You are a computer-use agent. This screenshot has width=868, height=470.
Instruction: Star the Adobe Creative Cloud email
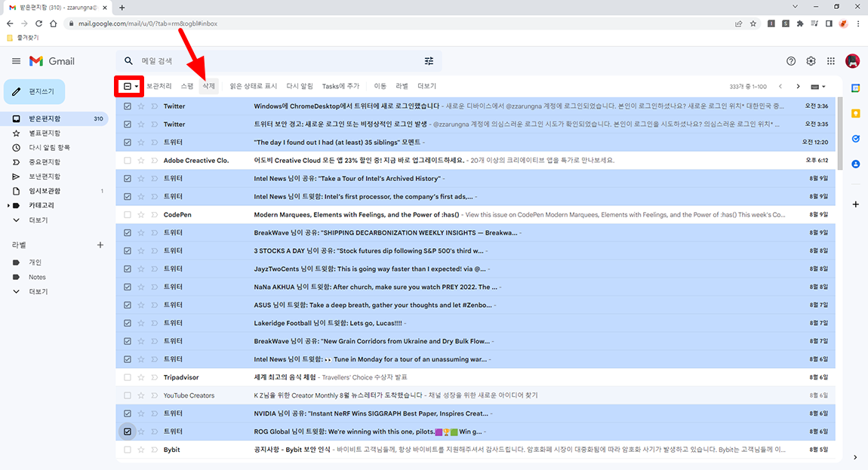coord(141,161)
